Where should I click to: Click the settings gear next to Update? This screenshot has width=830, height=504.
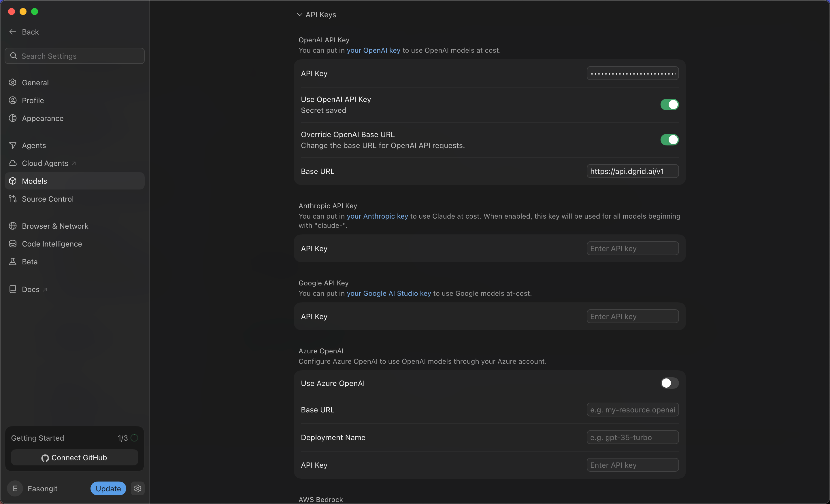138,488
